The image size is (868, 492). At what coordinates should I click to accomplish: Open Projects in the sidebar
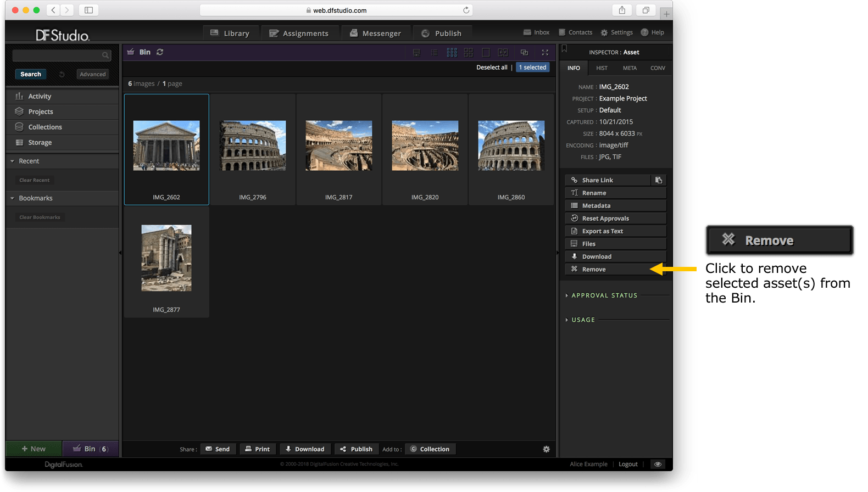(63, 111)
